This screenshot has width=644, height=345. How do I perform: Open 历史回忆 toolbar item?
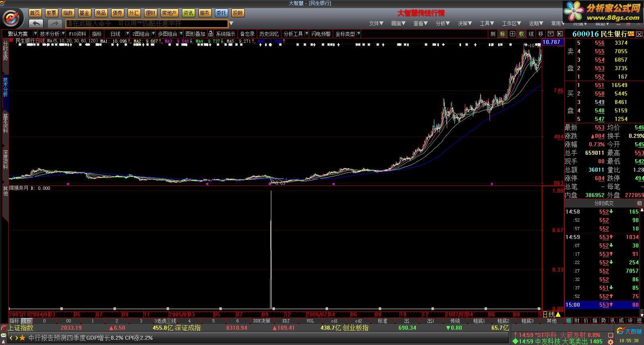(x=269, y=34)
